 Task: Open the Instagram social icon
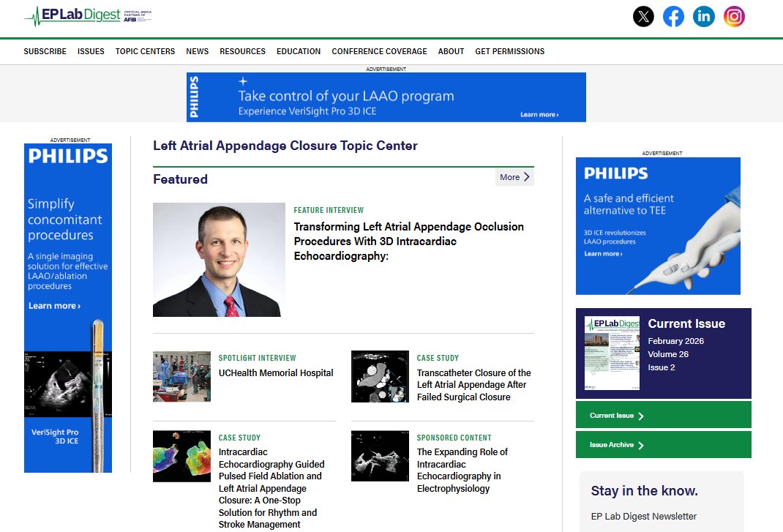[734, 17]
